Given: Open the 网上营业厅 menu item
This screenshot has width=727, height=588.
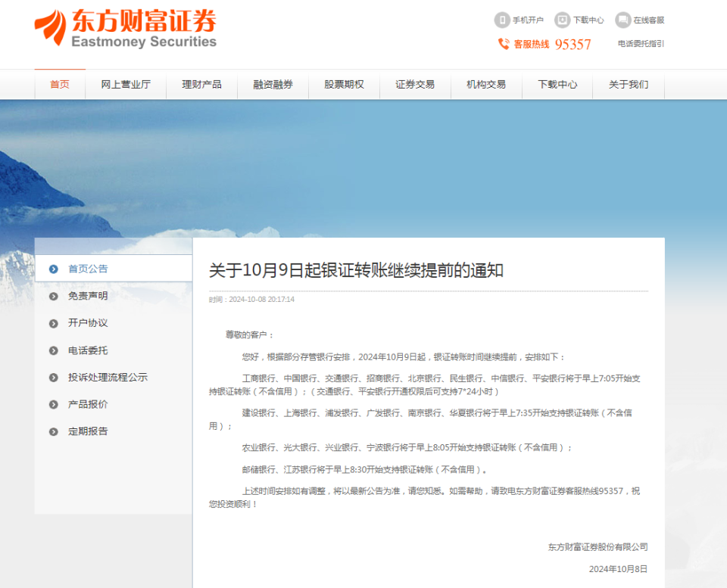Looking at the screenshot, I should [126, 85].
